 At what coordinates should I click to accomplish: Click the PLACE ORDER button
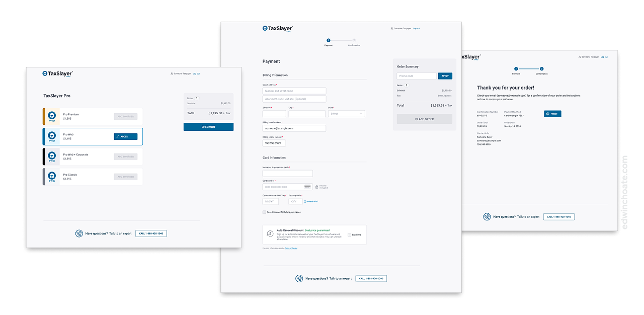(x=424, y=118)
